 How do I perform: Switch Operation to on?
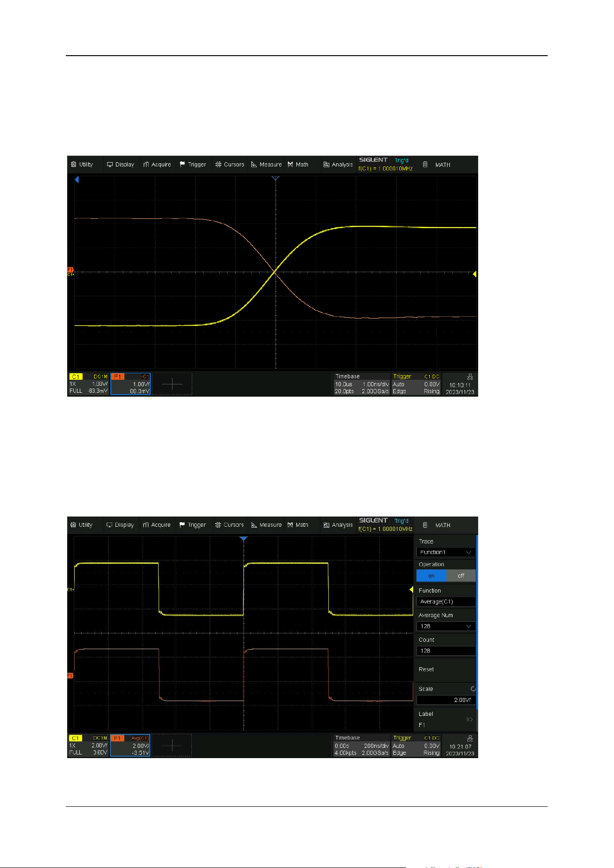coord(431,575)
